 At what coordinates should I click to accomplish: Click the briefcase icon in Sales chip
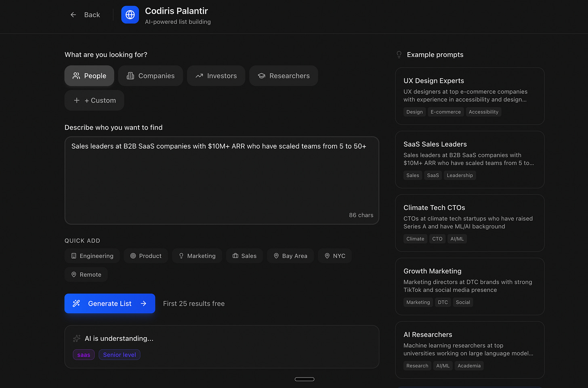coord(235,256)
